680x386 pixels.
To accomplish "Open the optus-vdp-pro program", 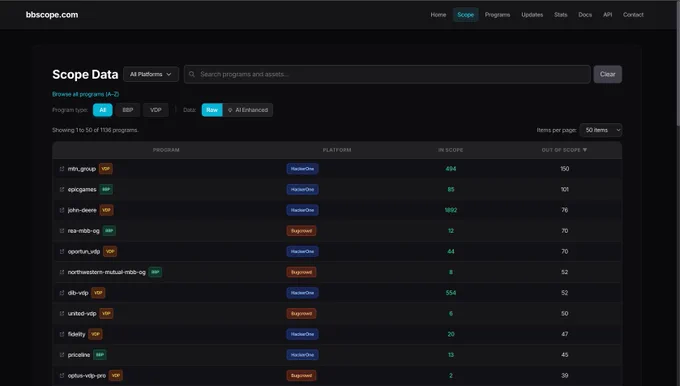I will tap(87, 376).
